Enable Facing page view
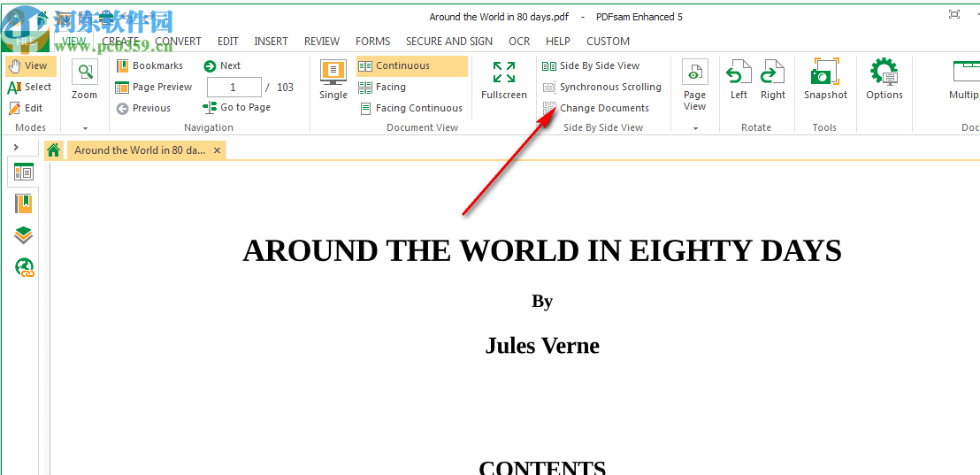Image resolution: width=980 pixels, height=475 pixels. pos(382,87)
